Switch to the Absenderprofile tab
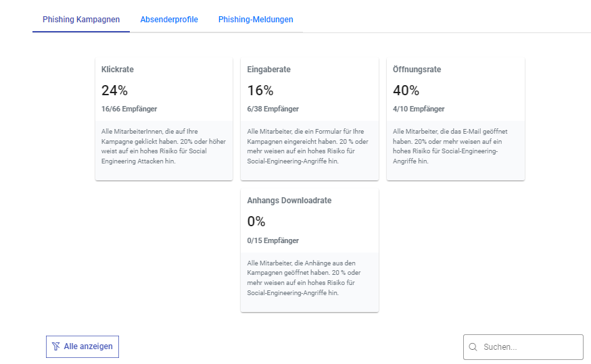The image size is (591, 364). click(x=169, y=20)
